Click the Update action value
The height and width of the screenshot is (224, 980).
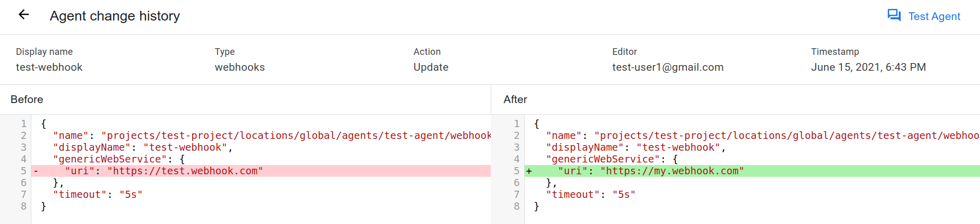(431, 67)
